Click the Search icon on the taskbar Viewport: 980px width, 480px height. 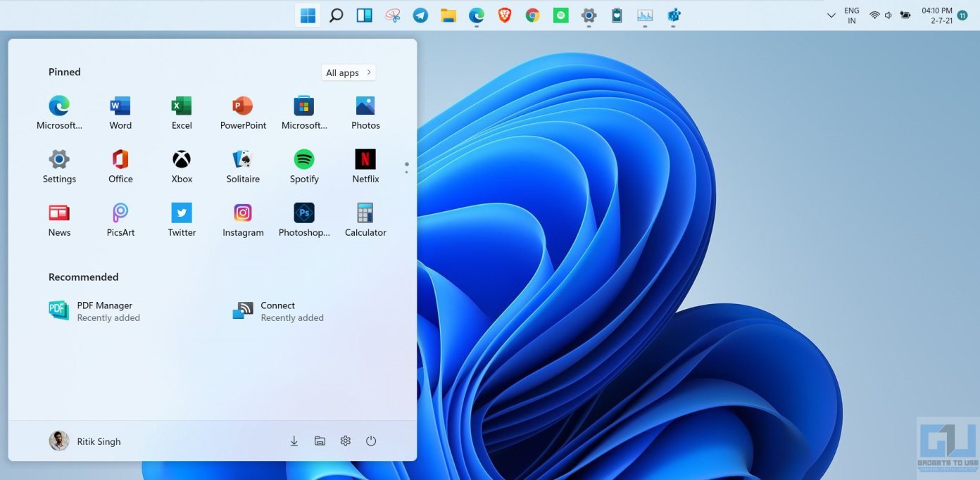tap(336, 15)
